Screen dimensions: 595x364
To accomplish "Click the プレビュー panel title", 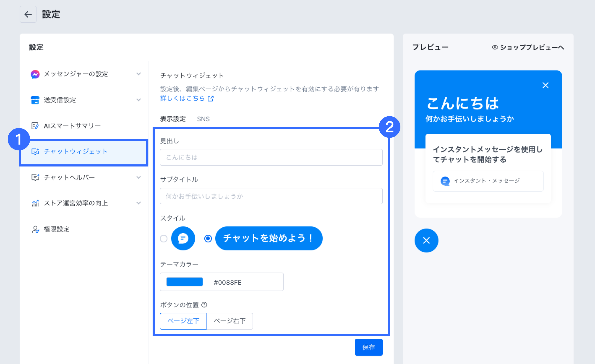I will click(430, 47).
